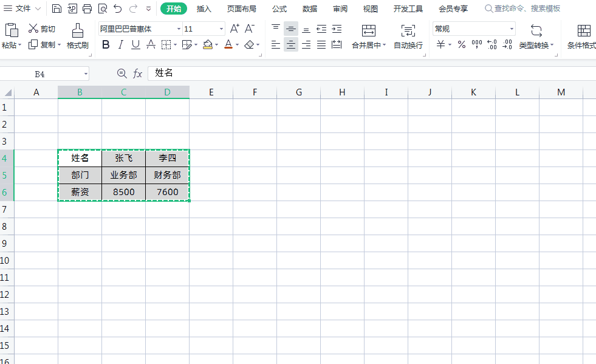
Task: Toggle strikethrough text formatting
Action: pyautogui.click(x=151, y=45)
